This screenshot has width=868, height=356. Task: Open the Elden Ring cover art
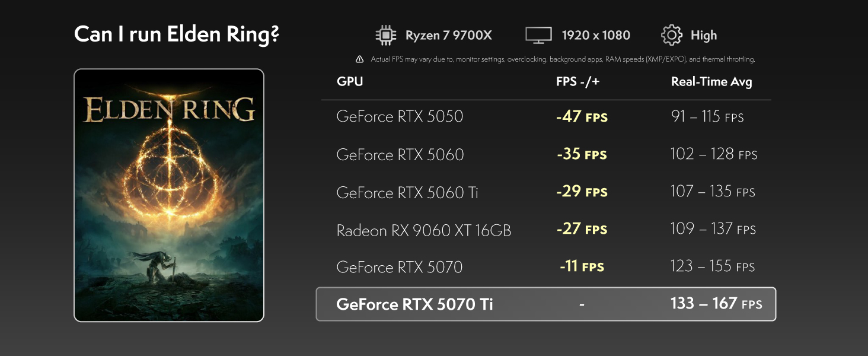click(x=169, y=195)
